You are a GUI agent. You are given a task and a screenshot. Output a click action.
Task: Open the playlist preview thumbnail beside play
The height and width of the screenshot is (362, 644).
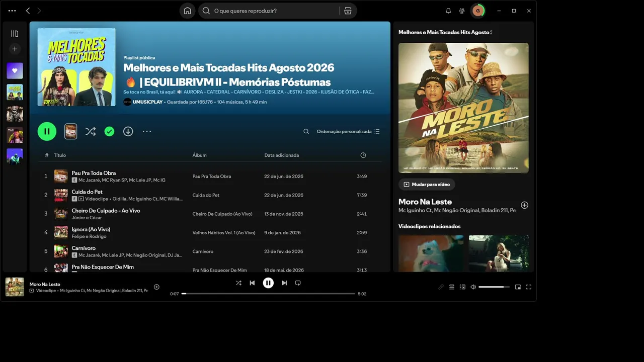tap(71, 131)
